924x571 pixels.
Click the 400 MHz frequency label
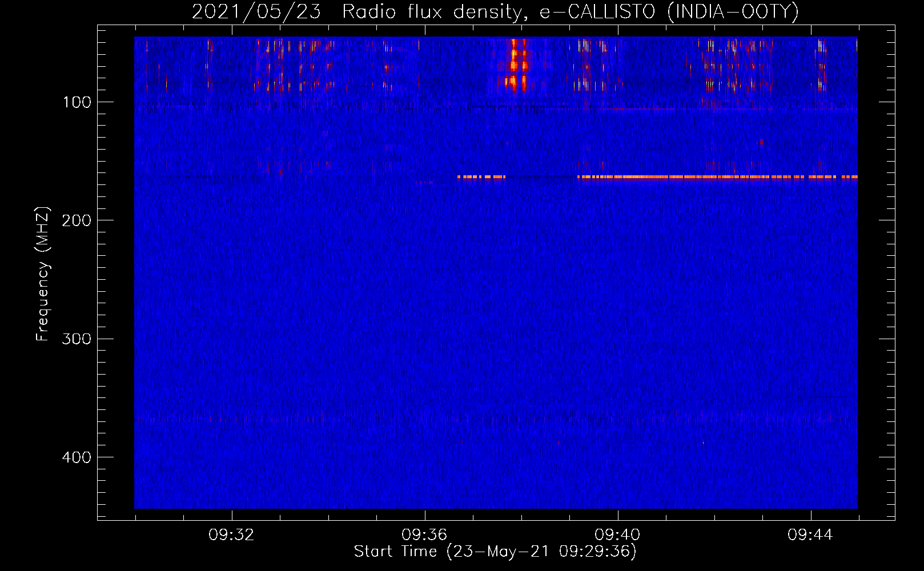pyautogui.click(x=77, y=457)
